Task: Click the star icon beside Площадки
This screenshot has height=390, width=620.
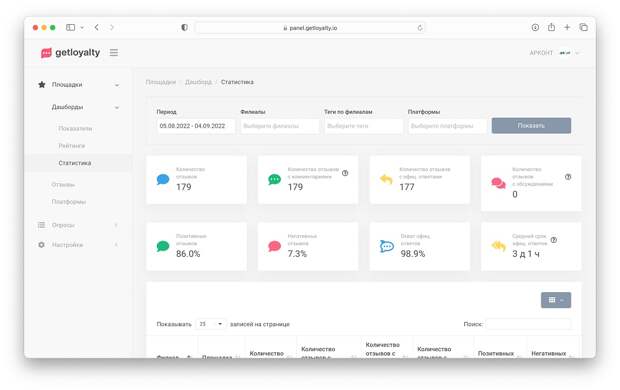Action: point(42,85)
